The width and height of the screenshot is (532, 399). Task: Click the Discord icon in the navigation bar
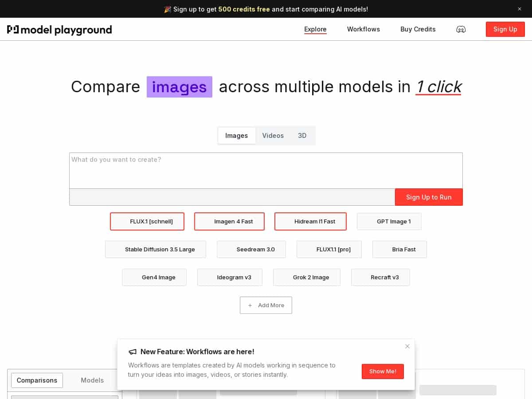click(461, 29)
